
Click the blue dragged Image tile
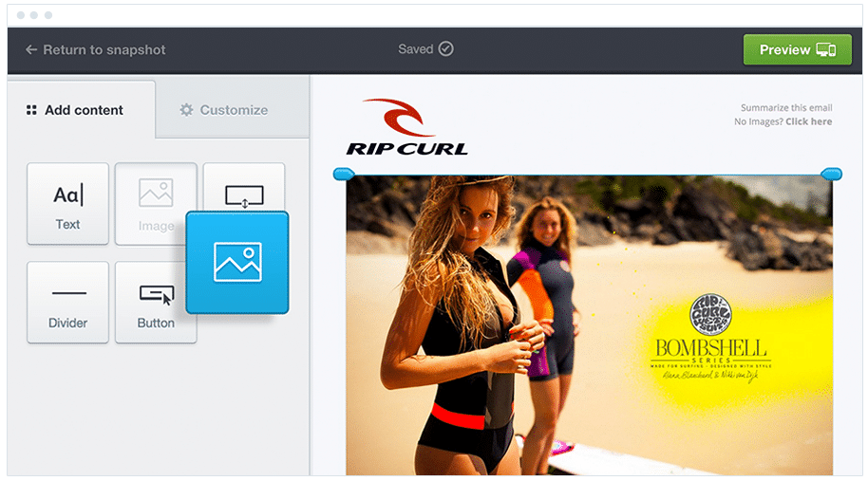click(x=237, y=263)
